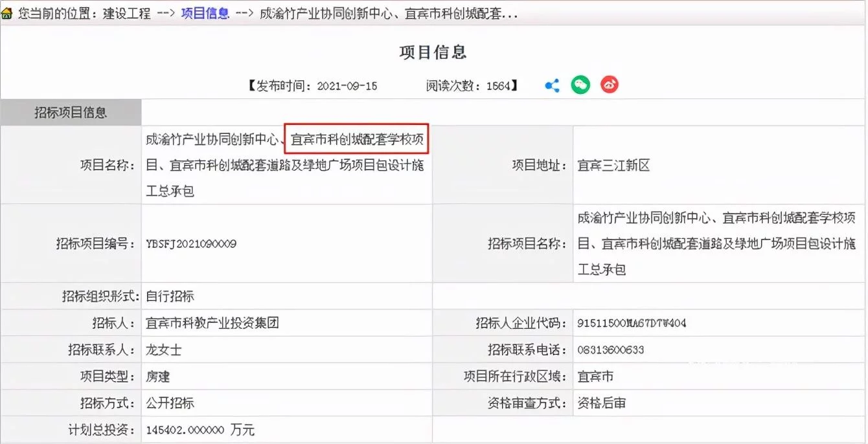Click the 项目信息 page heading
This screenshot has width=868, height=444.
click(x=433, y=52)
